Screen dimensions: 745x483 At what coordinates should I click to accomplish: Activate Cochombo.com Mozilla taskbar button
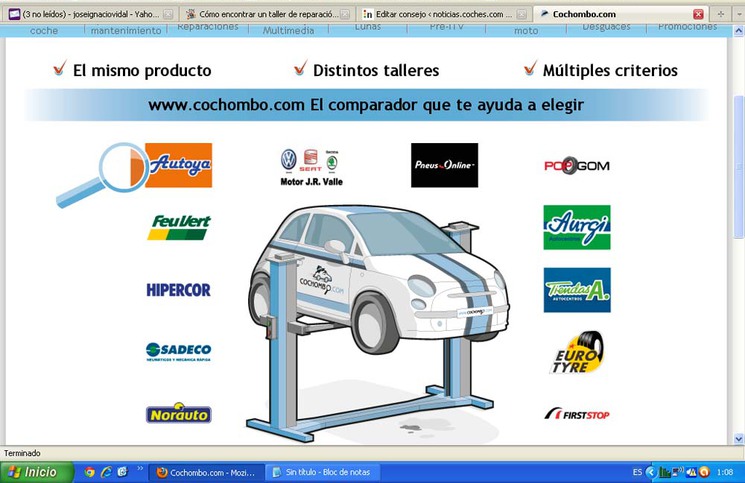(206, 473)
